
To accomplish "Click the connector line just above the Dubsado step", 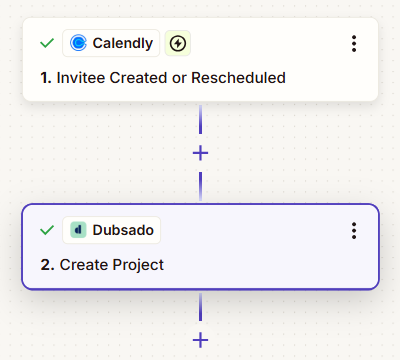I will point(200,187).
